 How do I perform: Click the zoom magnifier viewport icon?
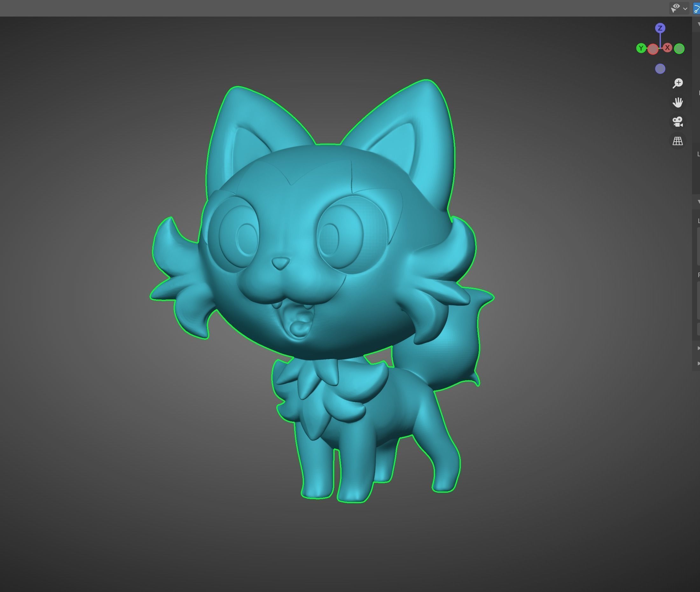coord(677,83)
